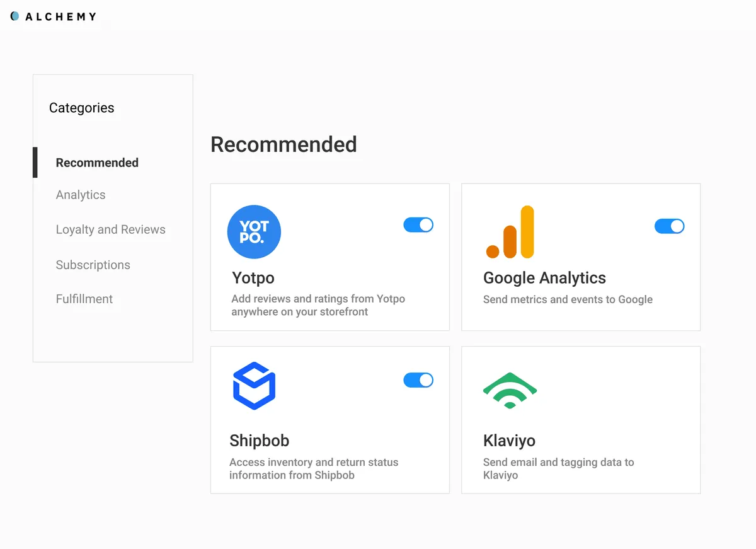Switch off the Shipbob toggle
The height and width of the screenshot is (549, 756).
point(418,380)
